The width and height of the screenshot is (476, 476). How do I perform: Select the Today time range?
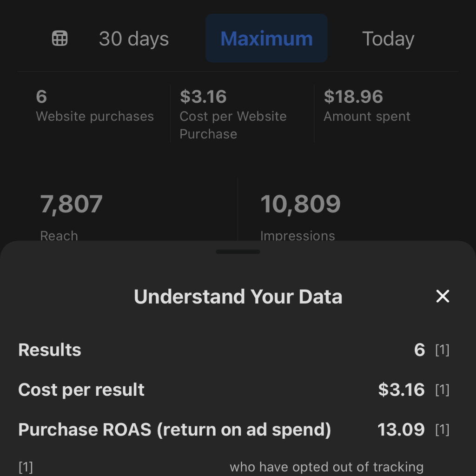(x=388, y=38)
